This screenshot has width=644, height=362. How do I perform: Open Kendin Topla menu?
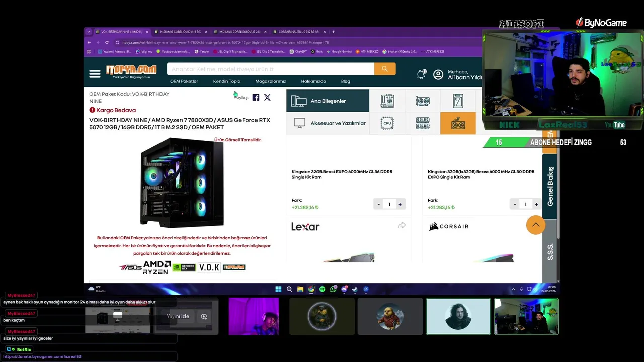point(227,81)
